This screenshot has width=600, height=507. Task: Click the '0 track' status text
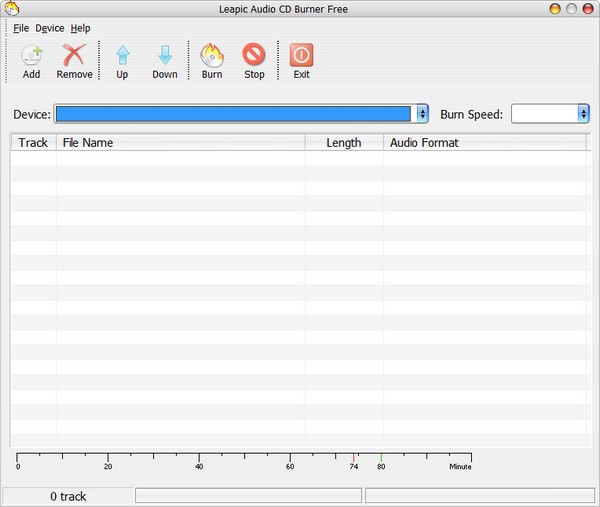(68, 496)
